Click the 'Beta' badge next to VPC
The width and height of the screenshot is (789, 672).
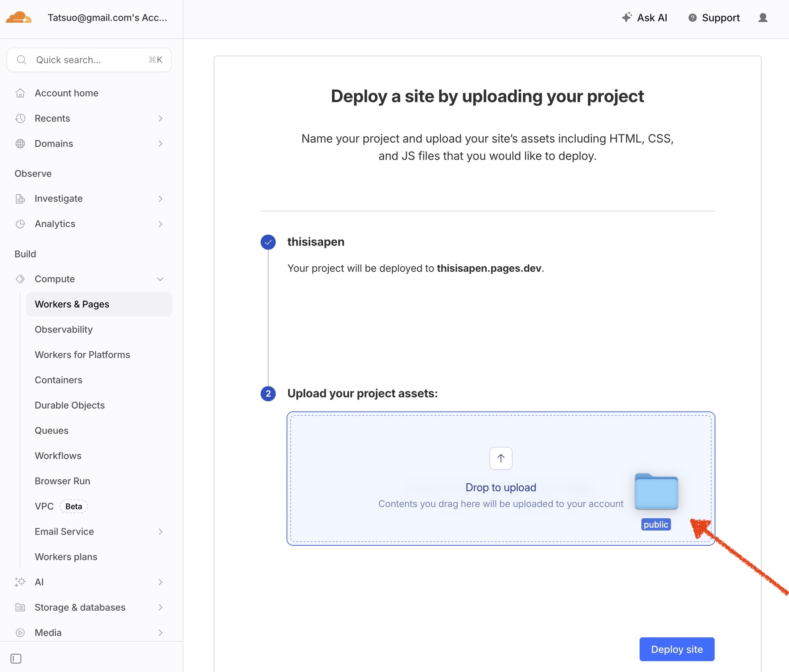pyautogui.click(x=74, y=506)
